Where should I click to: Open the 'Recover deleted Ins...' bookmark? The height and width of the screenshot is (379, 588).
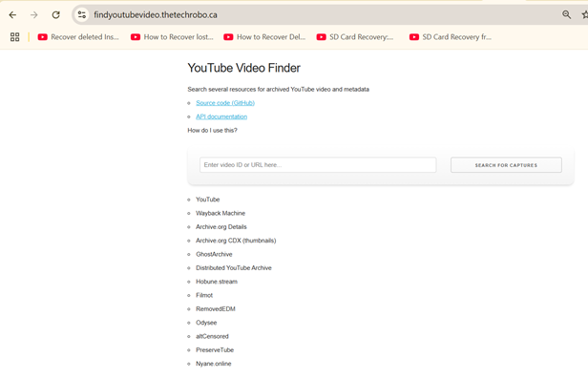pos(78,36)
